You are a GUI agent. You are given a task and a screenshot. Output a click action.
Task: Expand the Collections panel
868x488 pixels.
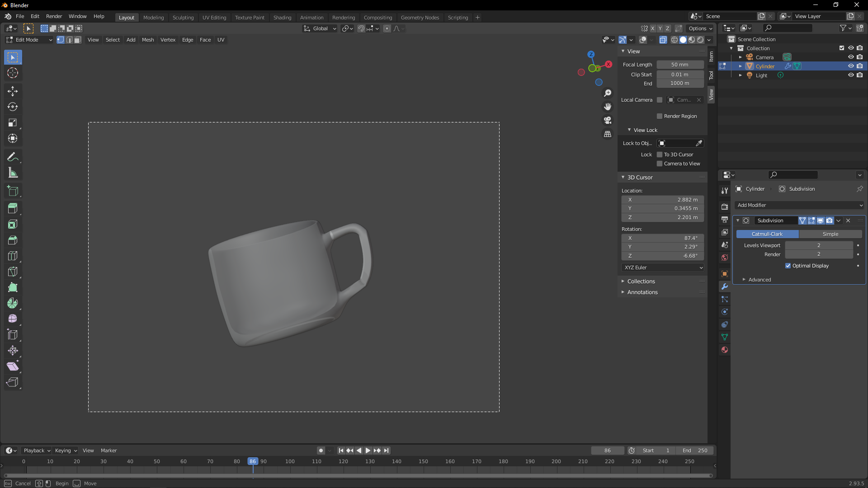point(641,281)
